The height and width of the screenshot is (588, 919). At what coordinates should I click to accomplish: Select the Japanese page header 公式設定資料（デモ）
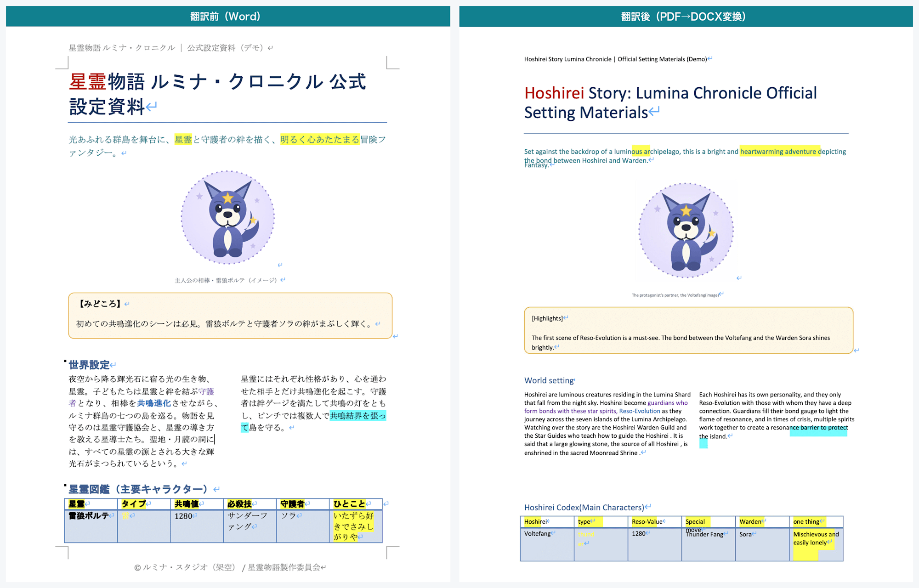tap(225, 48)
